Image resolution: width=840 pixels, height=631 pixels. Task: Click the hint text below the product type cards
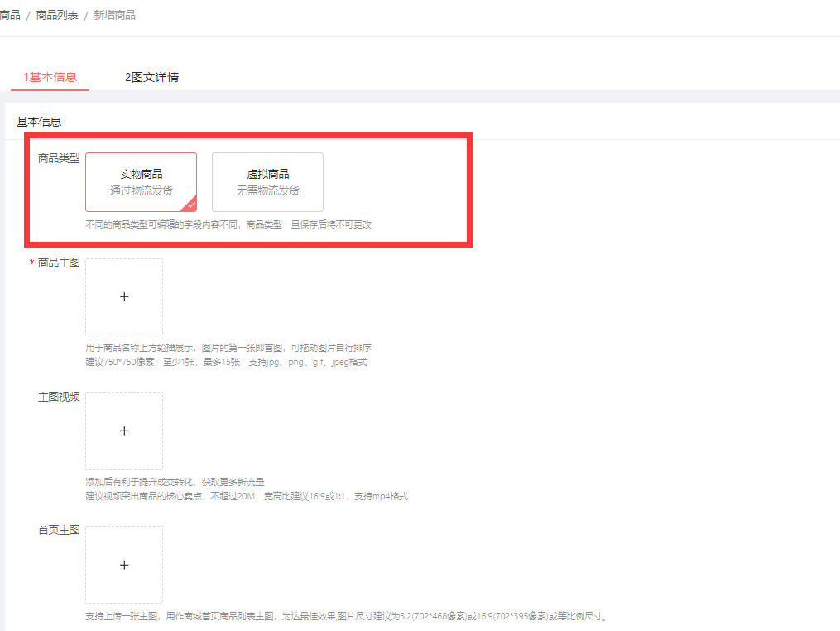coord(228,224)
